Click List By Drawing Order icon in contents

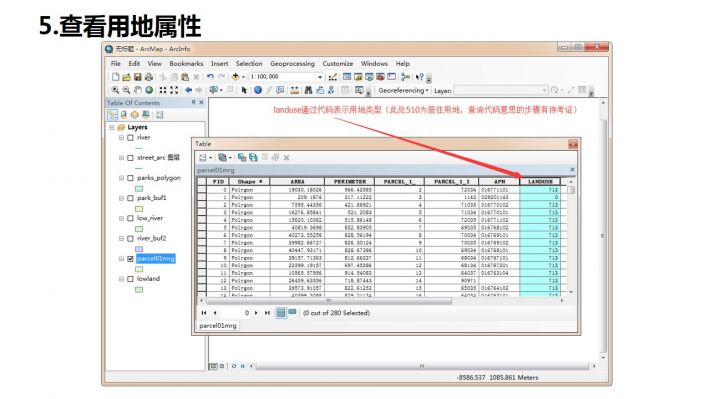click(x=112, y=115)
